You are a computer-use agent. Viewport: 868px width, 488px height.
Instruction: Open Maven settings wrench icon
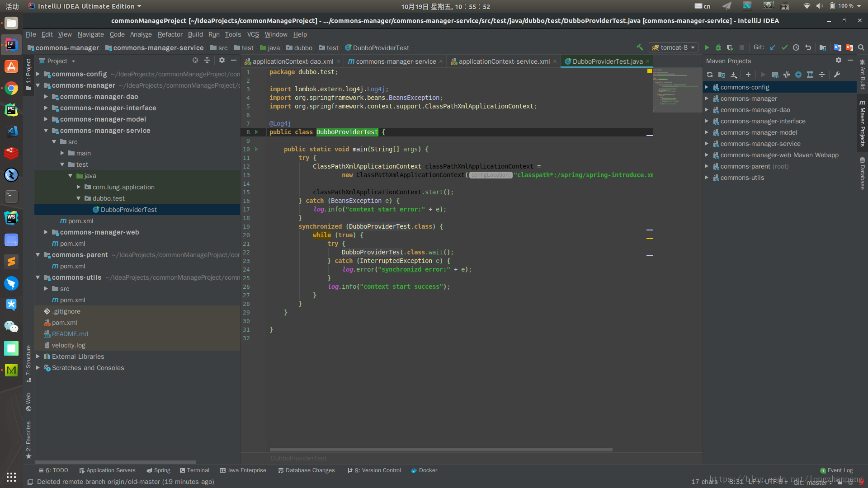click(x=837, y=75)
